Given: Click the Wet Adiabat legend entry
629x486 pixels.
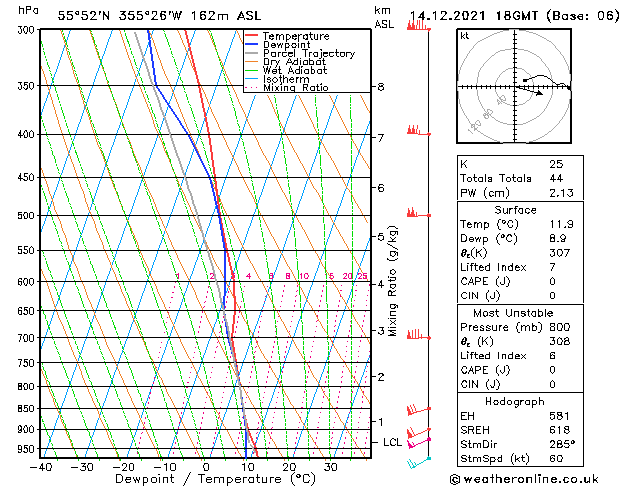Looking at the screenshot, I should 293,71.
